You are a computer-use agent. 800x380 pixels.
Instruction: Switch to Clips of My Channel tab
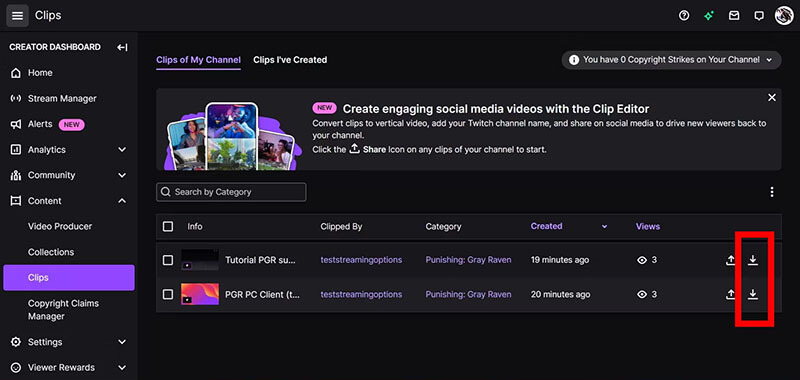(x=198, y=60)
